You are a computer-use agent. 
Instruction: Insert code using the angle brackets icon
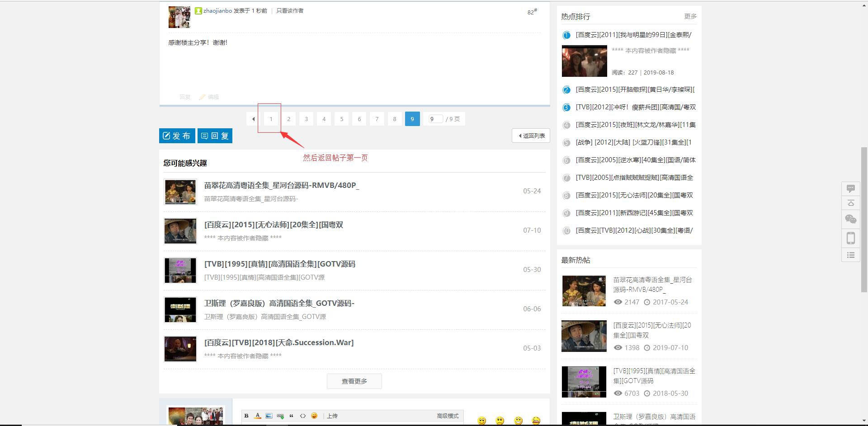pos(303,416)
